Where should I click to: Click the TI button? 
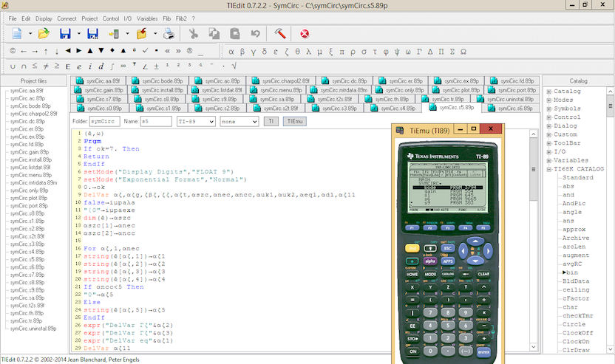(271, 122)
